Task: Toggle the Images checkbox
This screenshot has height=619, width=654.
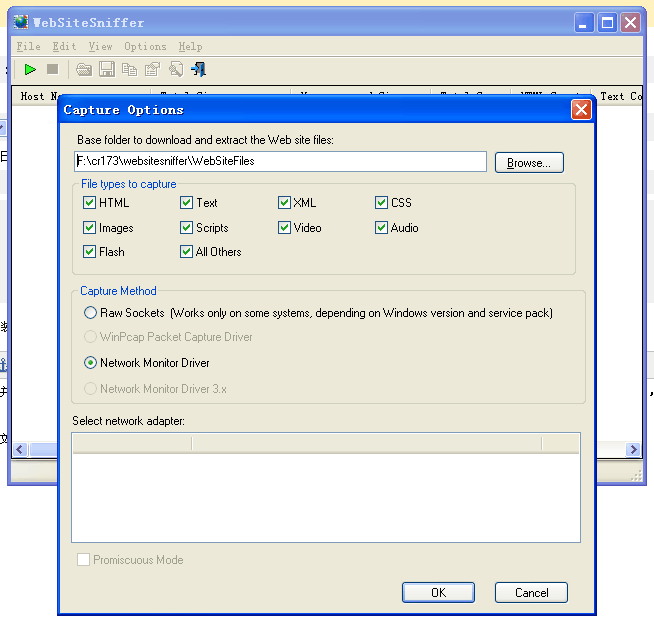Action: (90, 228)
